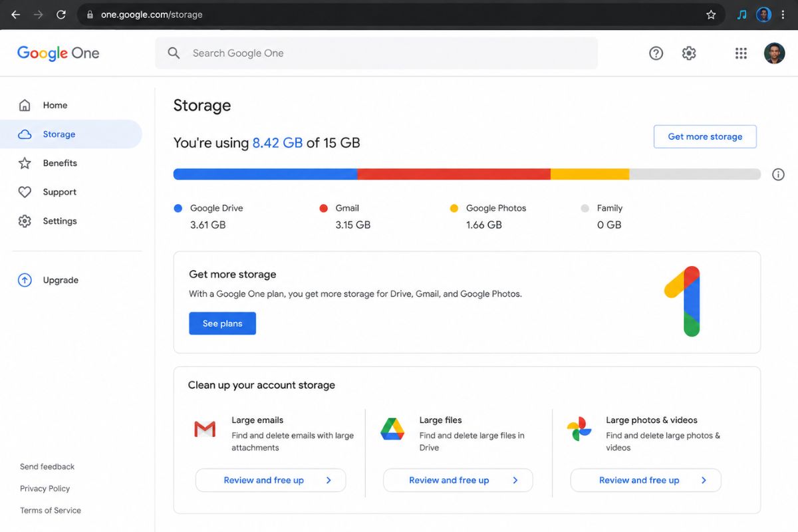Click the Get more storage button
This screenshot has width=798, height=532.
coord(705,136)
